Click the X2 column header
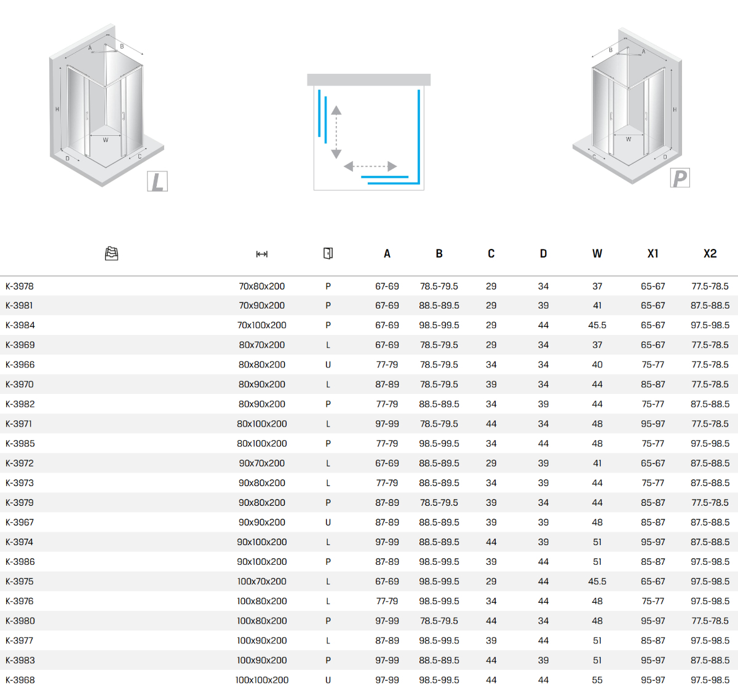Viewport: 738px width, 700px height. click(710, 254)
